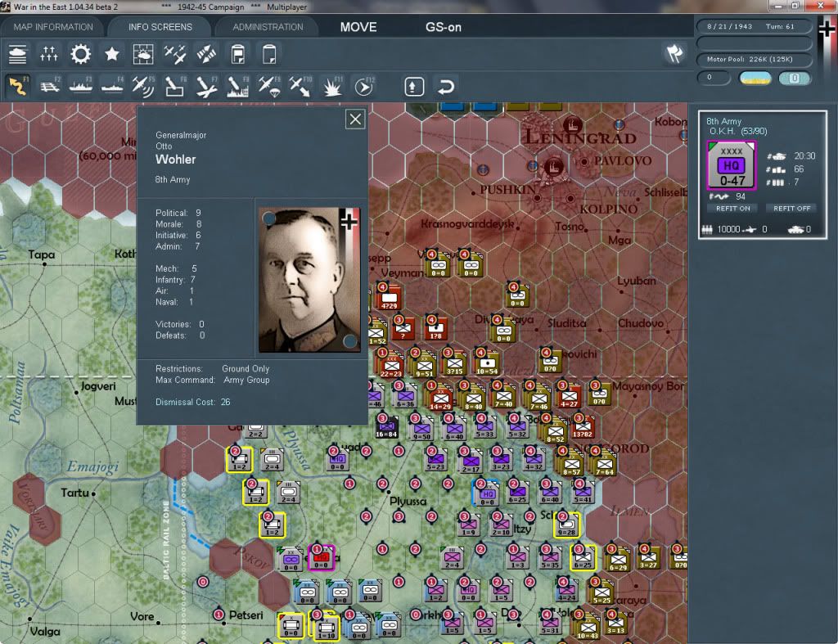Select the F5 air recon mode
This screenshot has height=644, width=838.
143,86
